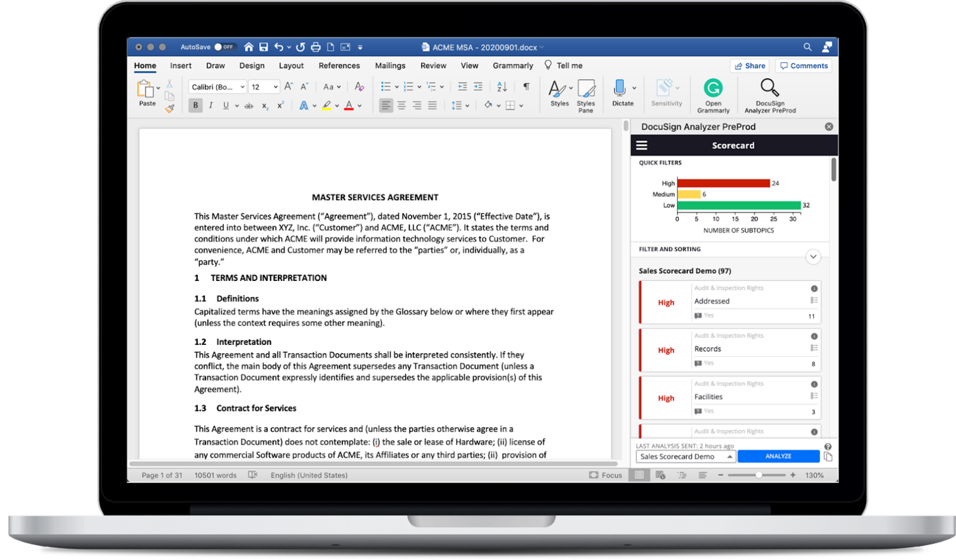Click the Print icon in the Quick Access toolbar
Image resolution: width=956 pixels, height=560 pixels.
point(315,47)
